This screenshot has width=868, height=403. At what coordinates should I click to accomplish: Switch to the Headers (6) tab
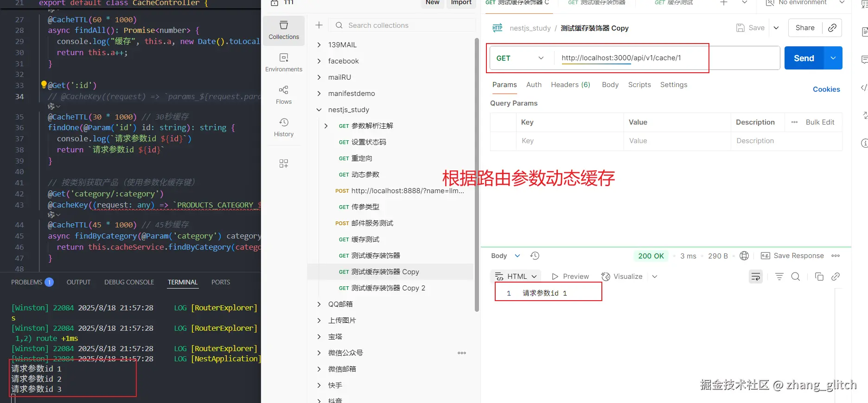(x=570, y=85)
